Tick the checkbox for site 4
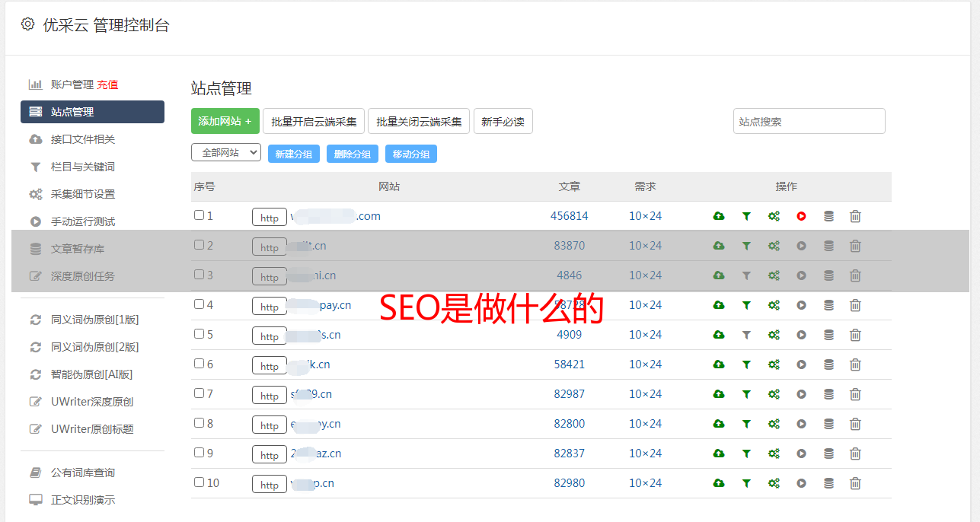The image size is (980, 522). (x=199, y=304)
